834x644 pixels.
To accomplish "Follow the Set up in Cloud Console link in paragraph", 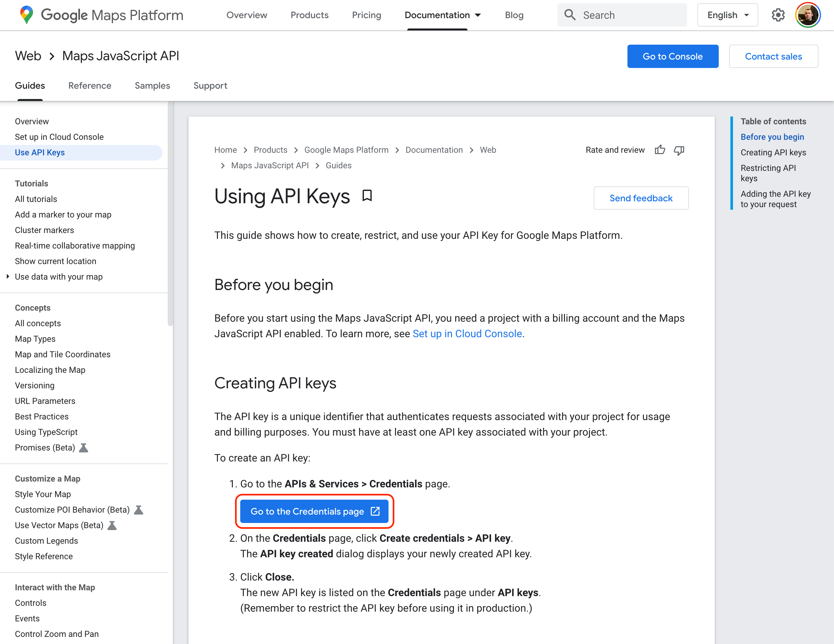I will (468, 334).
